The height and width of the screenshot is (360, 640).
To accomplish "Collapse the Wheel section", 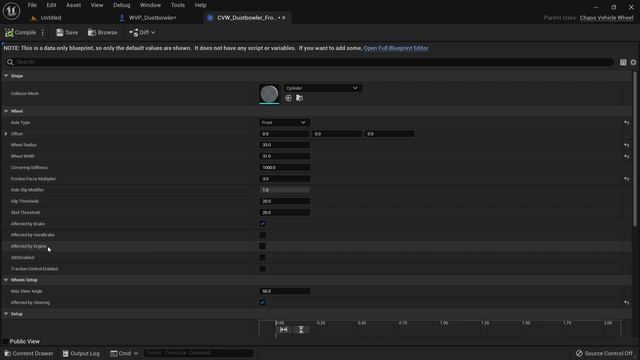I will (6, 111).
